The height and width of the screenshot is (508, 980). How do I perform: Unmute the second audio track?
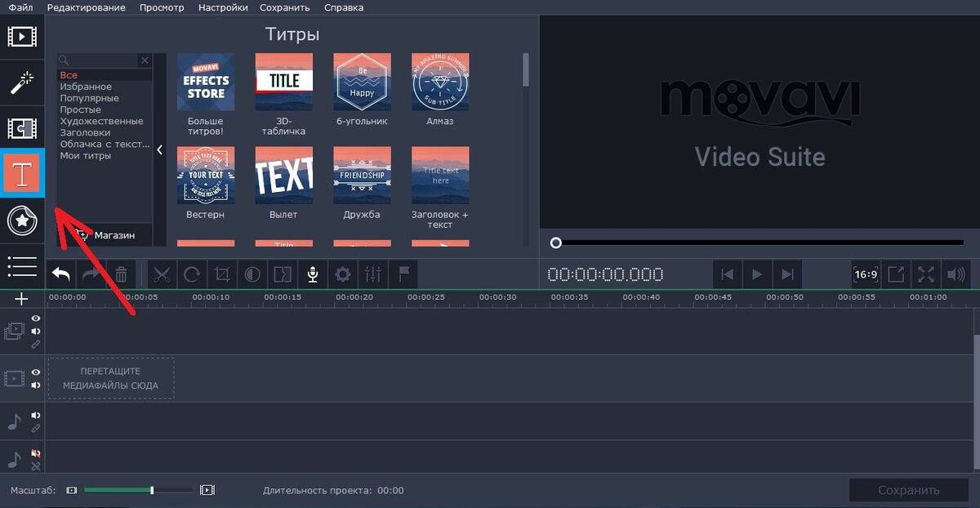36,453
